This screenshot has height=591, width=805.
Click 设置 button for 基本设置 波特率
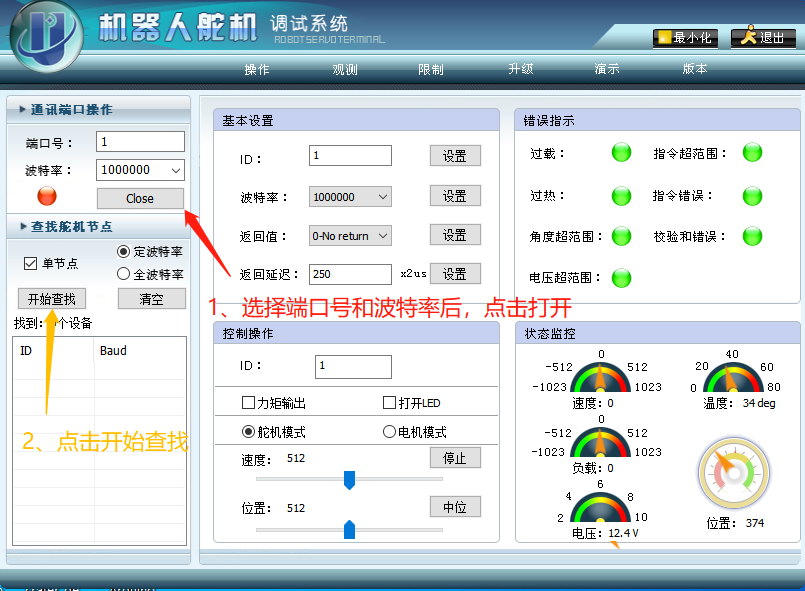point(455,196)
